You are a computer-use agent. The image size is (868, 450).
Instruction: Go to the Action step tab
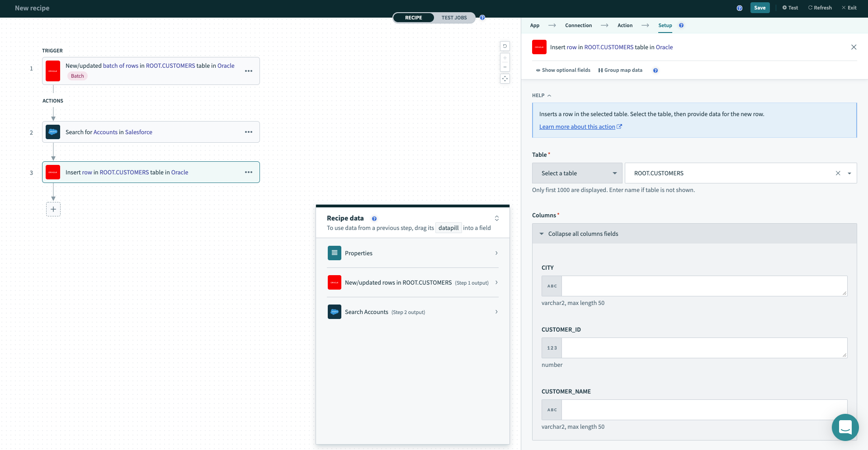pyautogui.click(x=625, y=25)
